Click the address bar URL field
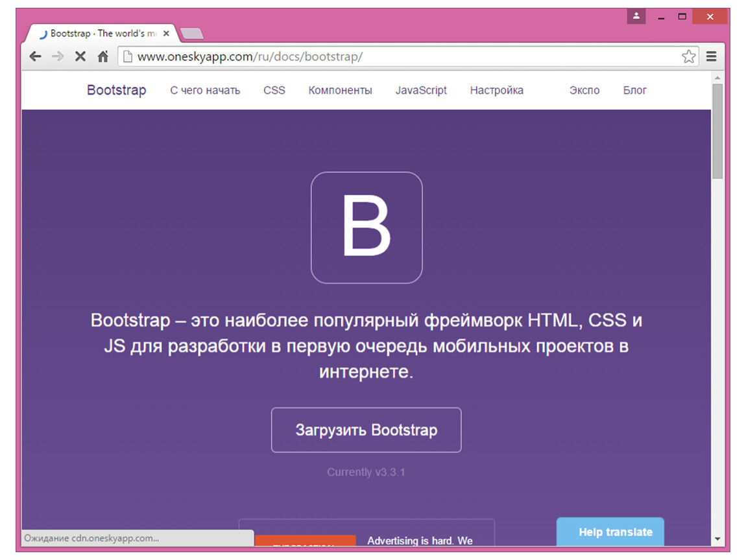The height and width of the screenshot is (560, 746). pyautogui.click(x=389, y=57)
